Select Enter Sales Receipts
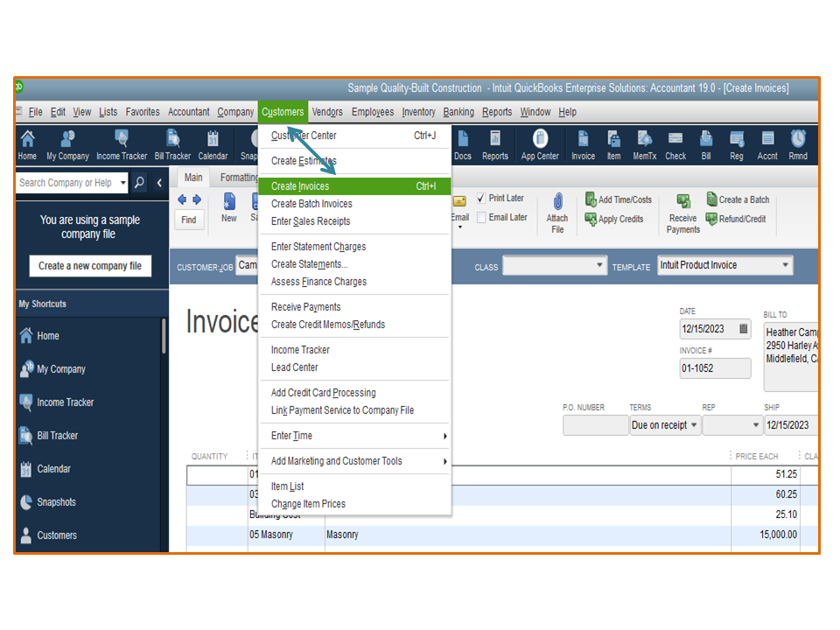The width and height of the screenshot is (840, 630). coord(354,221)
